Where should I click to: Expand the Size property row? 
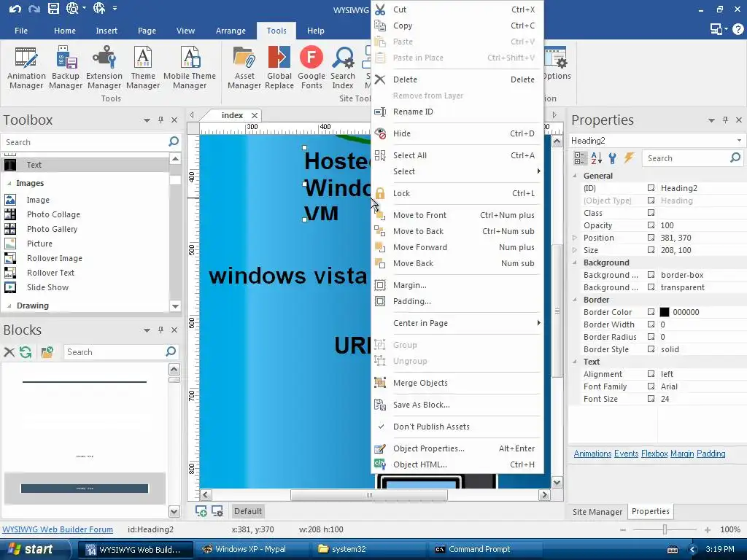(575, 249)
